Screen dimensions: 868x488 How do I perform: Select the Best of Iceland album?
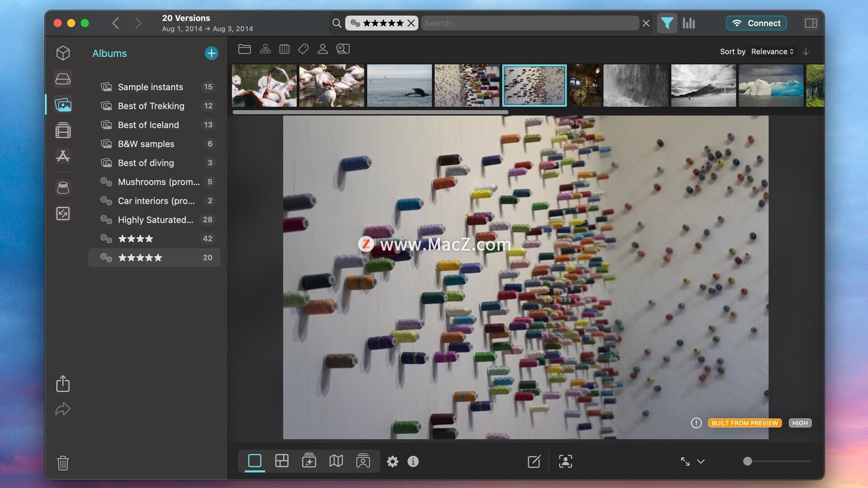[148, 125]
